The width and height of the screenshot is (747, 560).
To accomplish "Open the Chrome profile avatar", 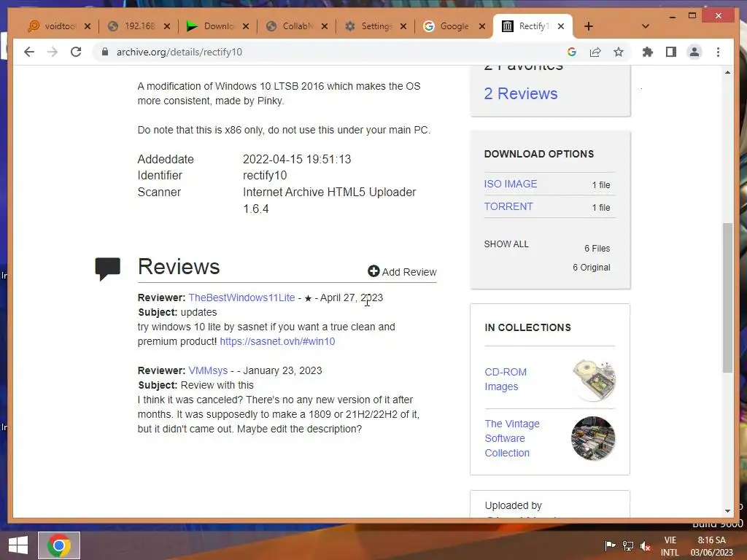I will click(694, 52).
